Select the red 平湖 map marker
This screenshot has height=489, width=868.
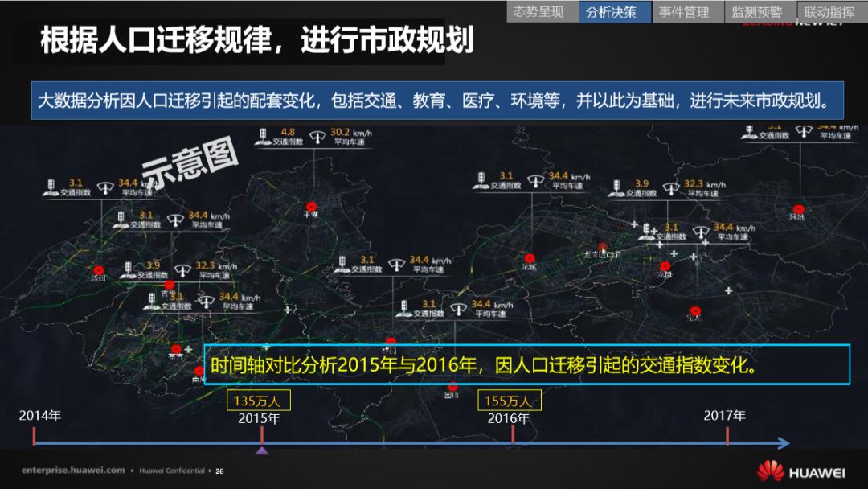(311, 208)
